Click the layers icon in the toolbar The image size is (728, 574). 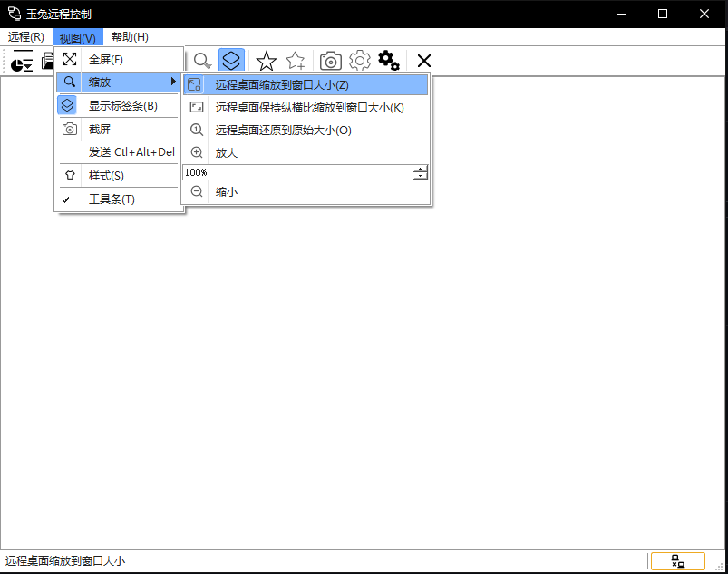(231, 61)
